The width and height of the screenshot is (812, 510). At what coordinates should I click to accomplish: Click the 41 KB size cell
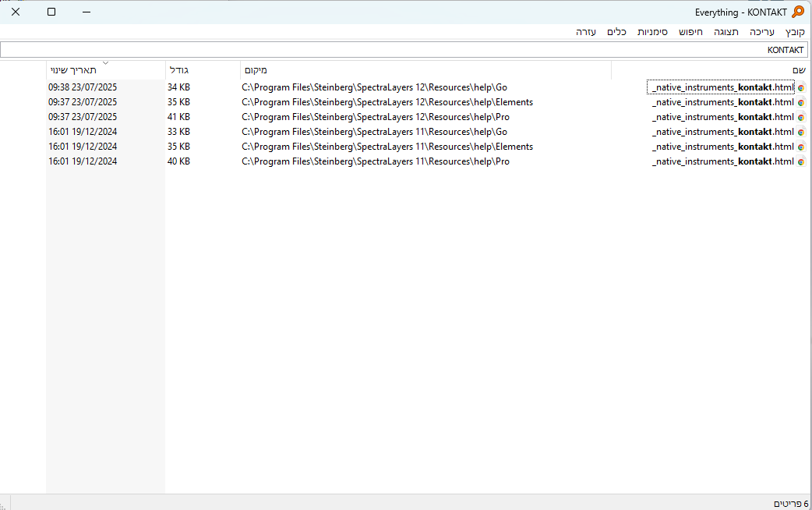point(178,117)
